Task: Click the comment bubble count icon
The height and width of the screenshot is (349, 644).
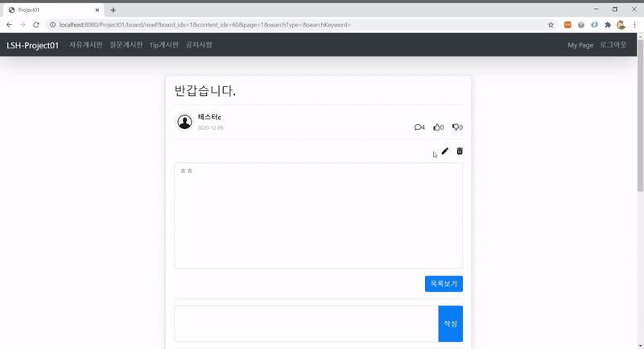Action: 418,127
